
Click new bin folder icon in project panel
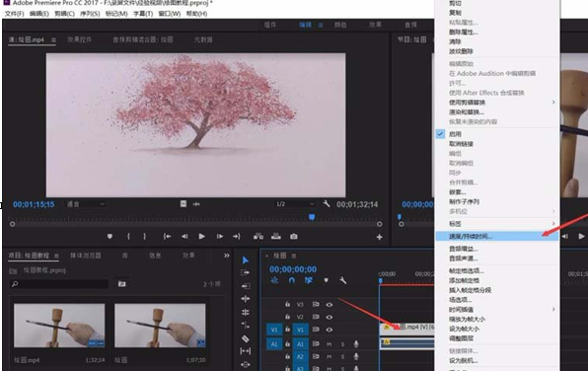[x=122, y=284]
